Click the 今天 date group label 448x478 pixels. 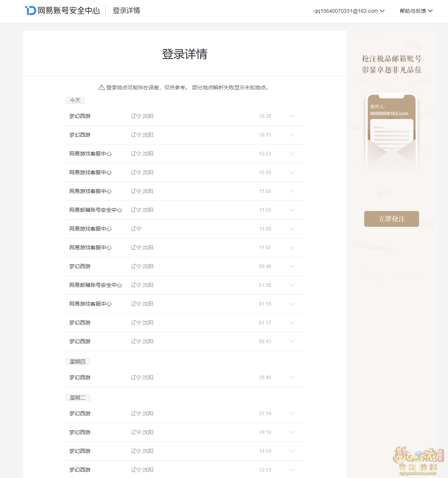point(75,100)
